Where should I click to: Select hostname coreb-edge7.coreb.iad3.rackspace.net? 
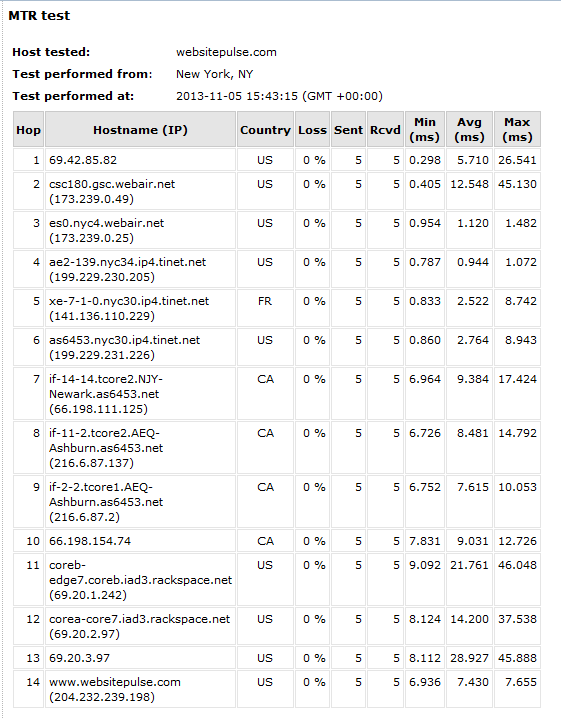(x=141, y=572)
